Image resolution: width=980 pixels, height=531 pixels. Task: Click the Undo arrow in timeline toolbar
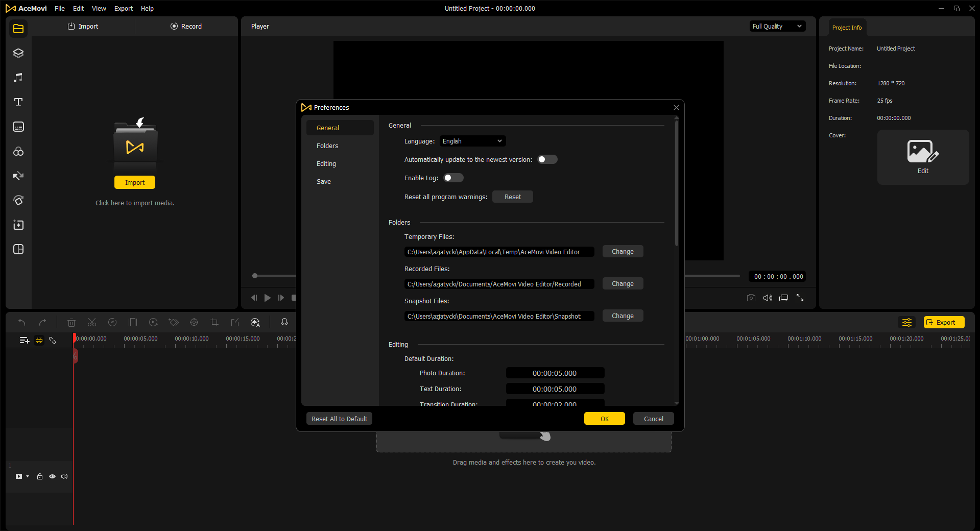(x=22, y=322)
